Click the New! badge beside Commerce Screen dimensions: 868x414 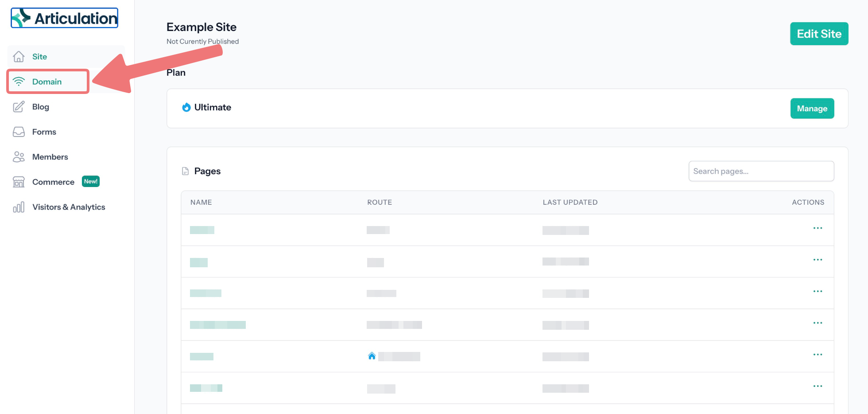pos(91,181)
